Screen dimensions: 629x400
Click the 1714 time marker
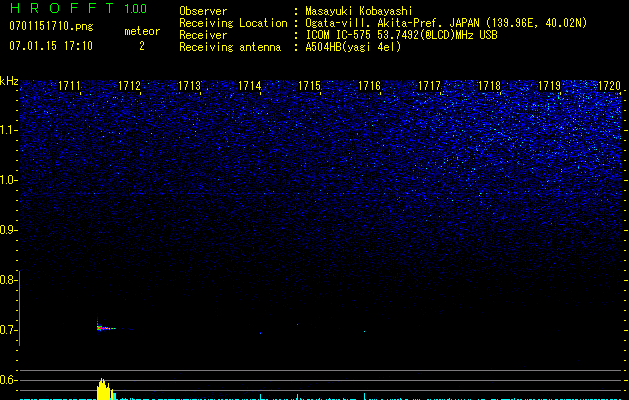click(x=250, y=86)
